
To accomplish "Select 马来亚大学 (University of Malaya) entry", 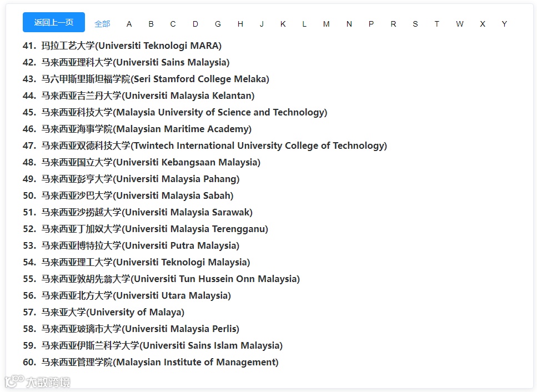I will click(103, 312).
